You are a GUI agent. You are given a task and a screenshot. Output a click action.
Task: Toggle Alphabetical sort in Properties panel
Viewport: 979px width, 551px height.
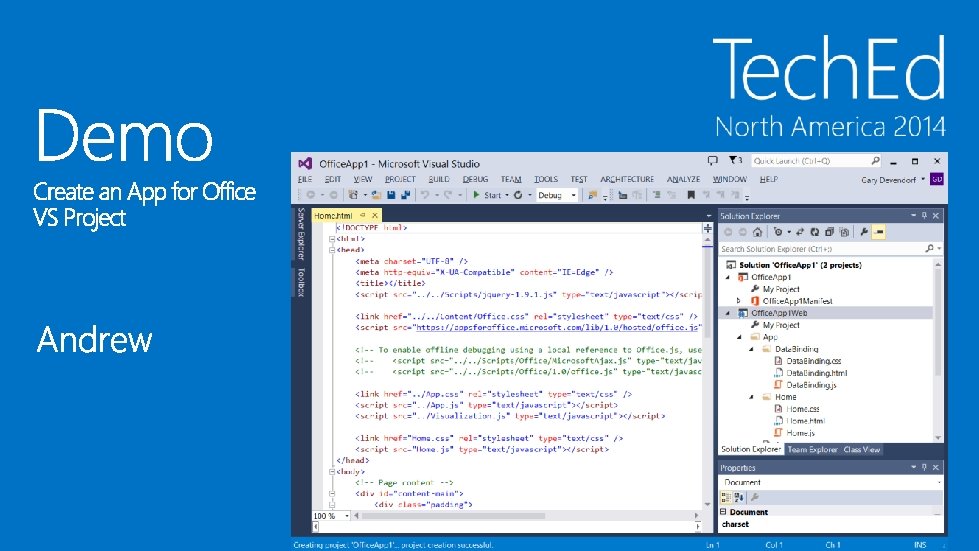tap(739, 497)
